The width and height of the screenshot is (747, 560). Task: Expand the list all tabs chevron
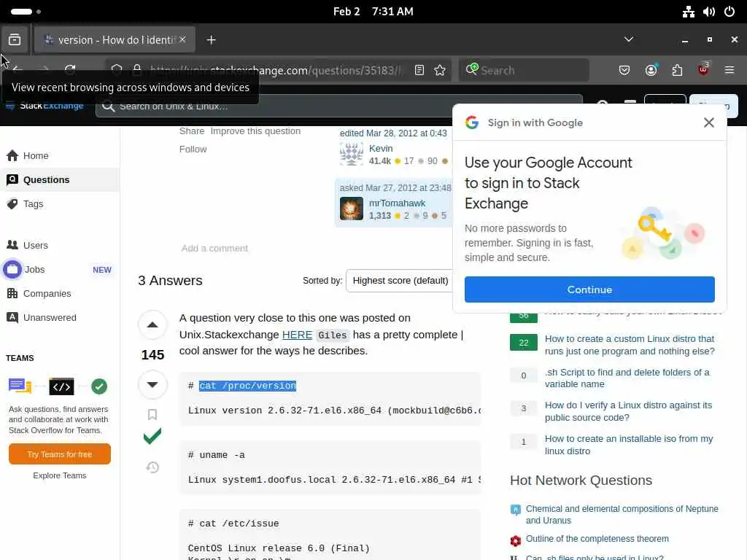(x=629, y=39)
